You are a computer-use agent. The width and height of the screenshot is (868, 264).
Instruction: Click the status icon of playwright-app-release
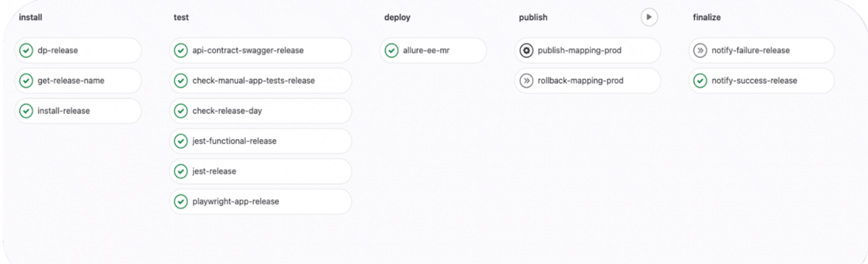pos(180,202)
